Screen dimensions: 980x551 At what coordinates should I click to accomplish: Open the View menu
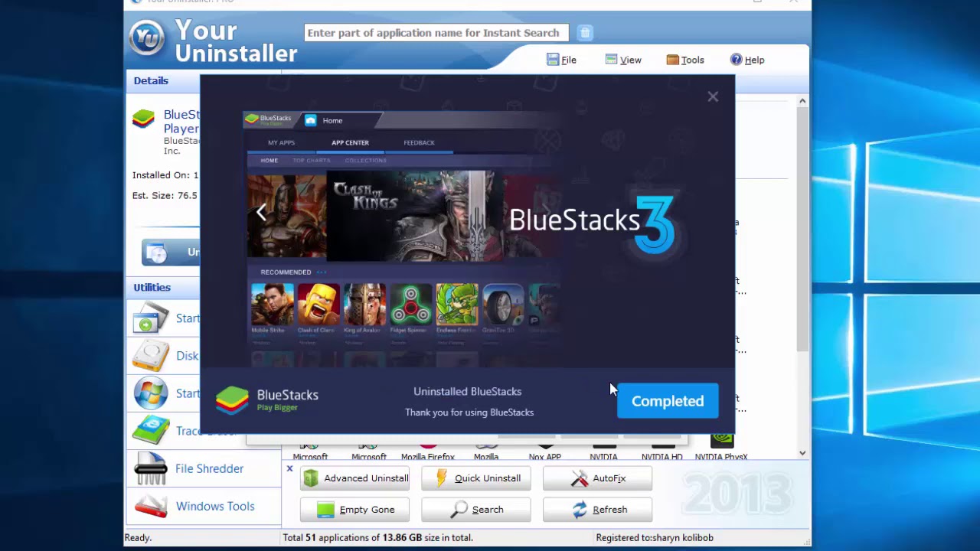[x=623, y=60]
